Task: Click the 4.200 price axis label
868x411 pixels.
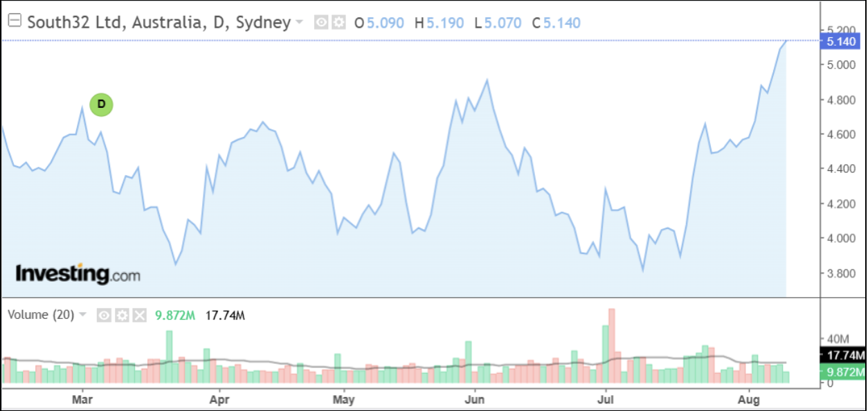Action: [x=843, y=204]
